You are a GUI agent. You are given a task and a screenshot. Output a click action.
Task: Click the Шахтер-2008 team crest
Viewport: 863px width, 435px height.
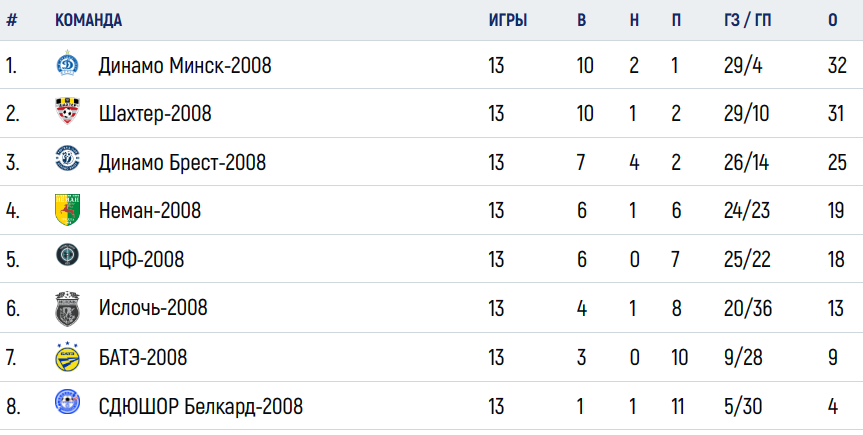(68, 111)
